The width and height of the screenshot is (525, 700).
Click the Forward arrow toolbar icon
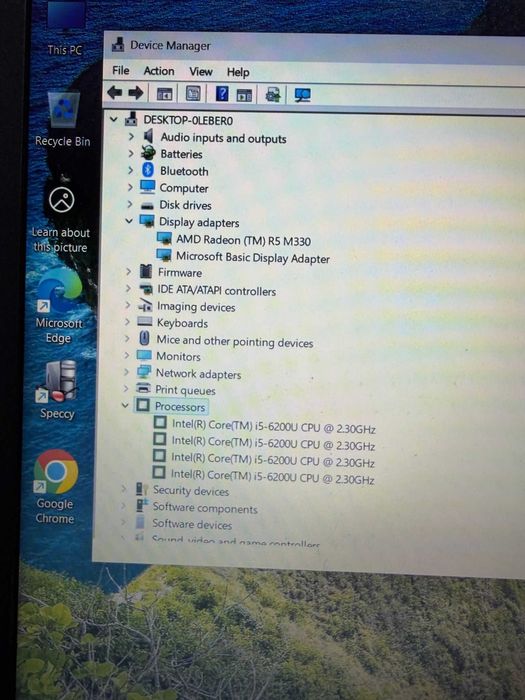(x=136, y=93)
